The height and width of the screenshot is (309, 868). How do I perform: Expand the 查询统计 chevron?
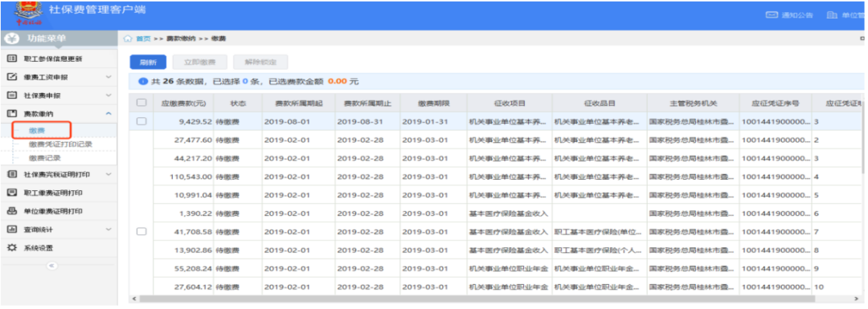(108, 230)
